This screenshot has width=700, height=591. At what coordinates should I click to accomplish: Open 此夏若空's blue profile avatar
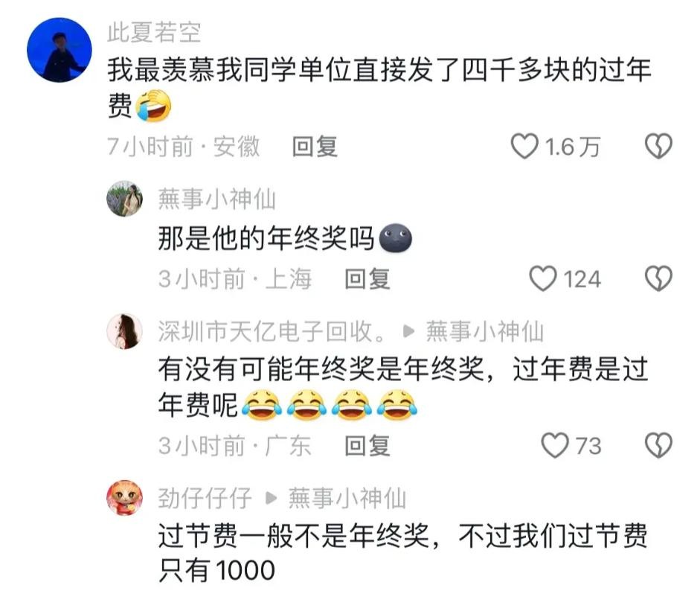(60, 50)
